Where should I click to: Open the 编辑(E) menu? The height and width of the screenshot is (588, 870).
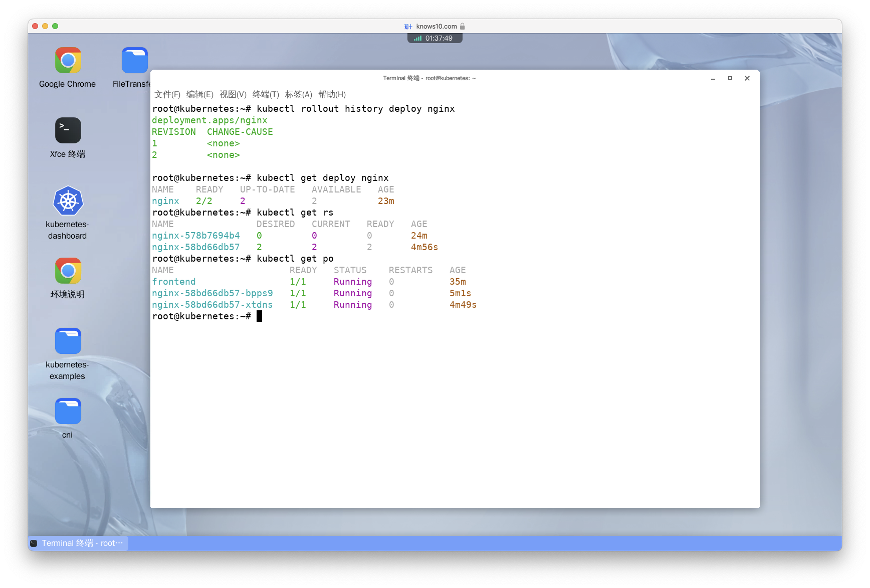[200, 95]
